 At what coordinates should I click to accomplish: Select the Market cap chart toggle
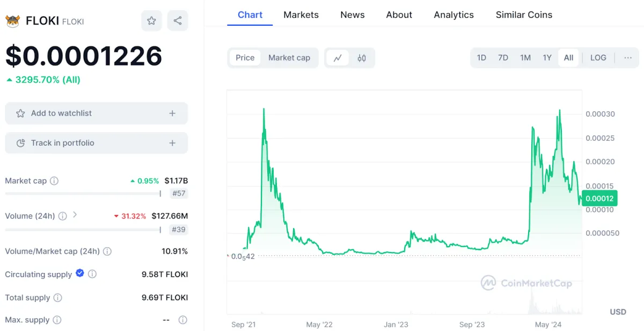289,58
